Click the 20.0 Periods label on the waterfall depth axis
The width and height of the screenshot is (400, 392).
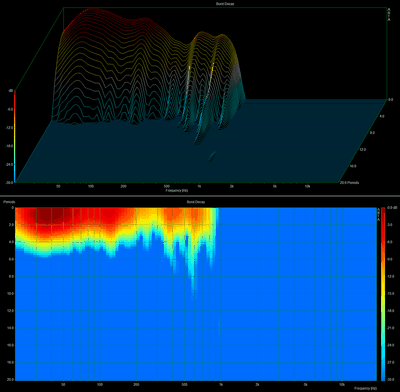pos(349,183)
